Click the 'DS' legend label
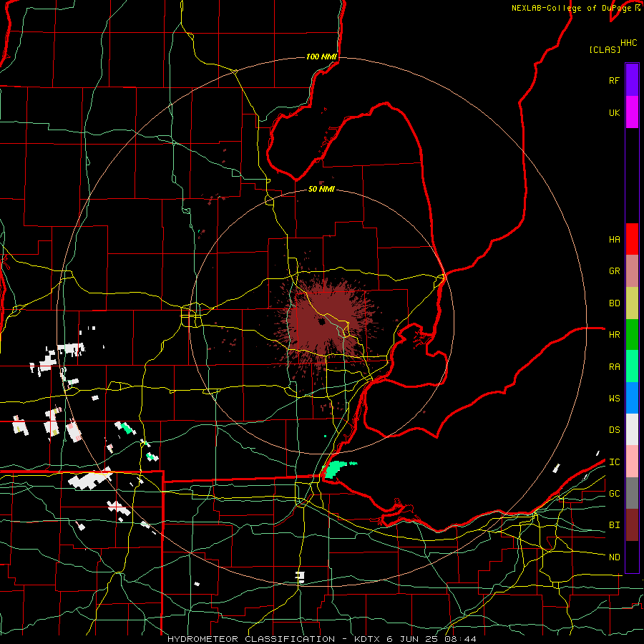This screenshot has height=644, width=644. point(614,430)
